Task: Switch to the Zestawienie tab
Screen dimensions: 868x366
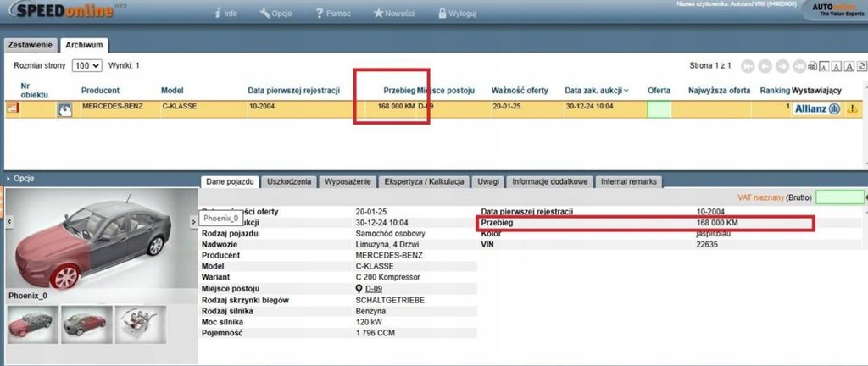Action: coord(31,46)
